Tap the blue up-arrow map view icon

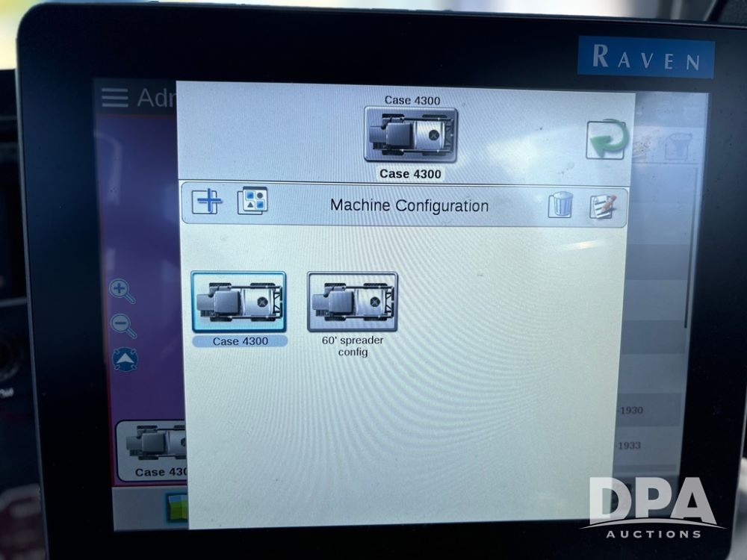[x=125, y=360]
